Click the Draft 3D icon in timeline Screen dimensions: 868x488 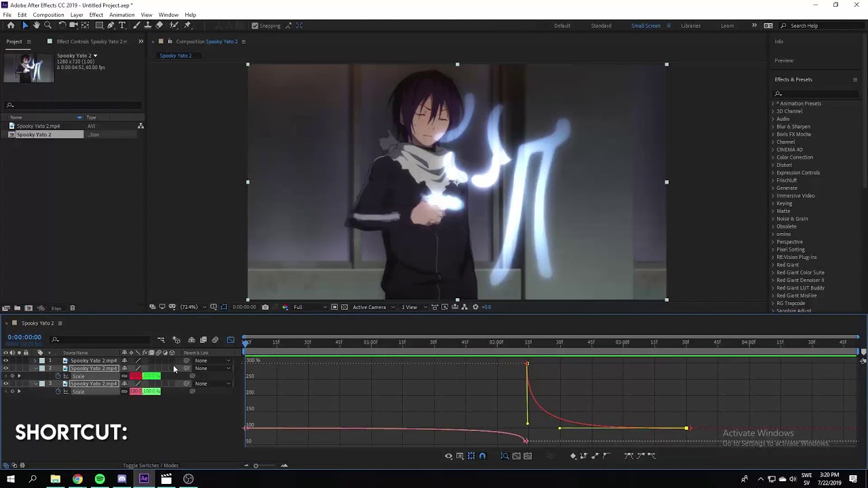[x=176, y=340]
